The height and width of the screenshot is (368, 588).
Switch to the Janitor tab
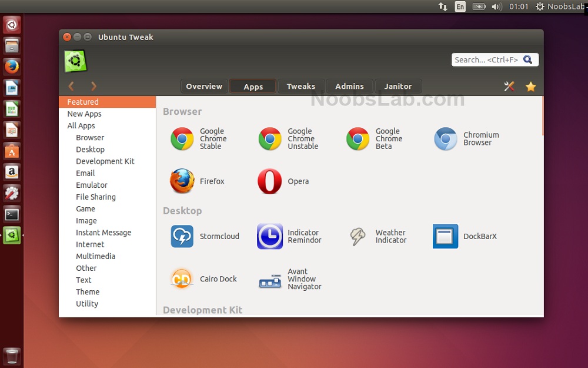[398, 86]
